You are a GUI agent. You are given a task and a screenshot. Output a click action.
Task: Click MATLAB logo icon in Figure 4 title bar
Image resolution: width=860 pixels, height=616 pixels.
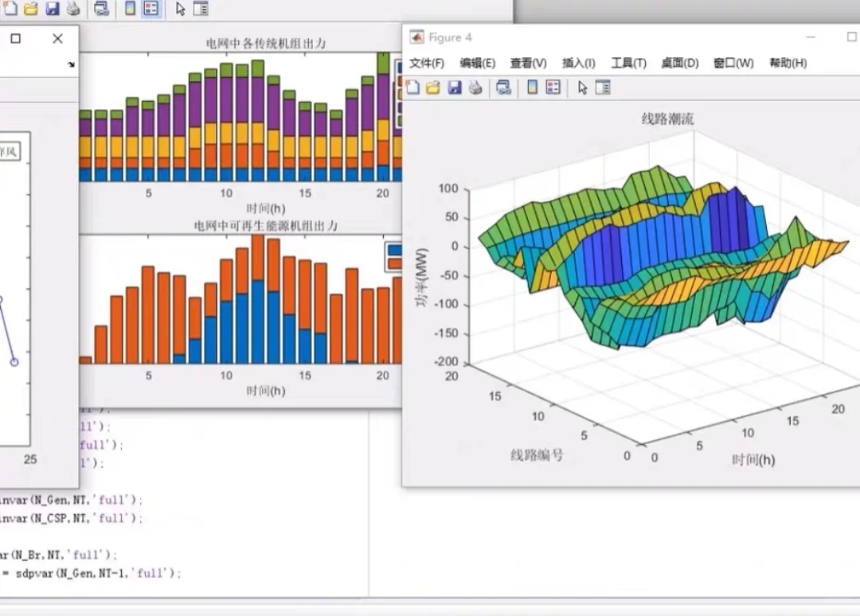pyautogui.click(x=416, y=37)
